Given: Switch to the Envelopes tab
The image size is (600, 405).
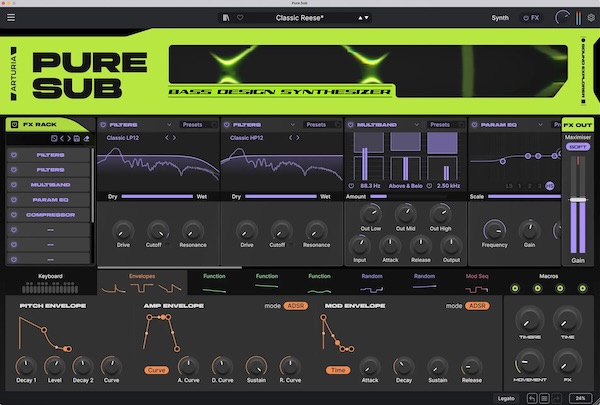Looking at the screenshot, I should [x=142, y=283].
